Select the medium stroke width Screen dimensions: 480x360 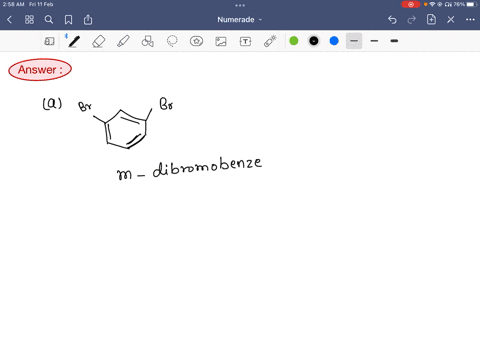click(x=374, y=41)
